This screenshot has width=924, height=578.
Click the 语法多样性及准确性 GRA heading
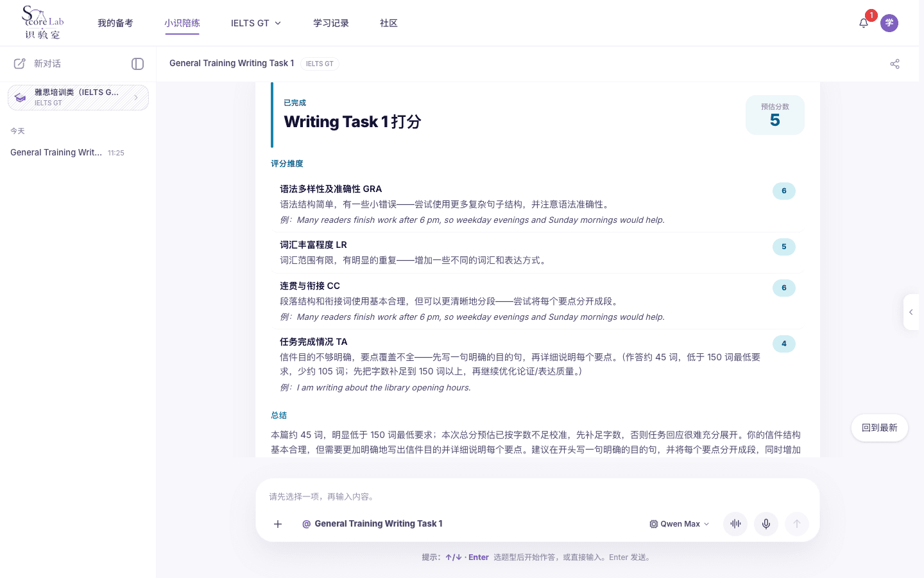tap(331, 189)
